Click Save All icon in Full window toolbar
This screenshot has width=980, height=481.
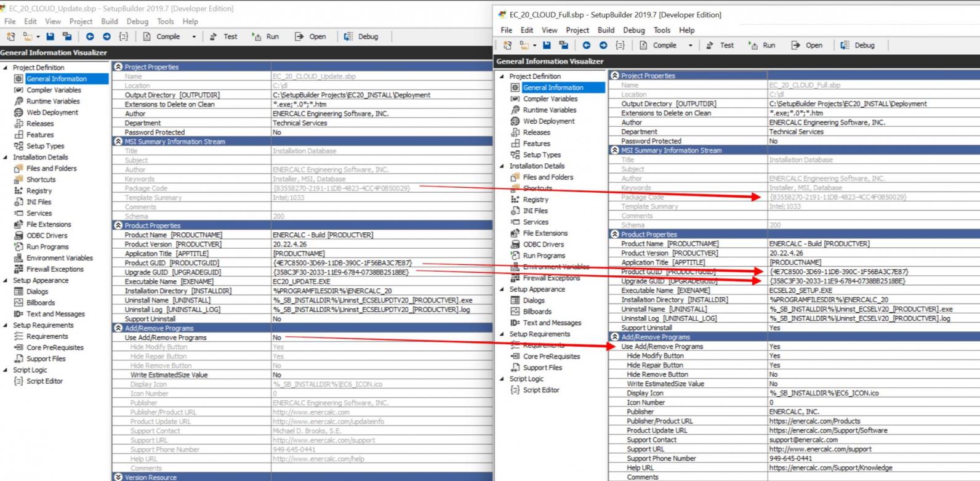563,45
